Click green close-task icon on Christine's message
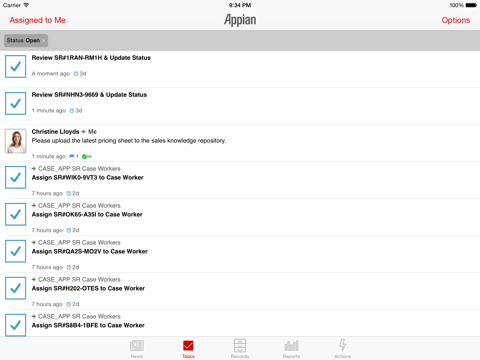Screen dimensions: 480x360 click(x=85, y=157)
